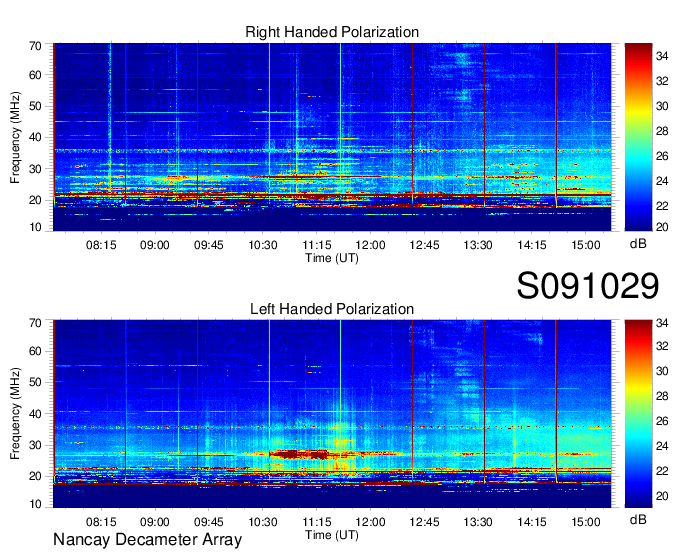
Task: Click the "22" value on Right Handed colorbar
Action: click(662, 206)
